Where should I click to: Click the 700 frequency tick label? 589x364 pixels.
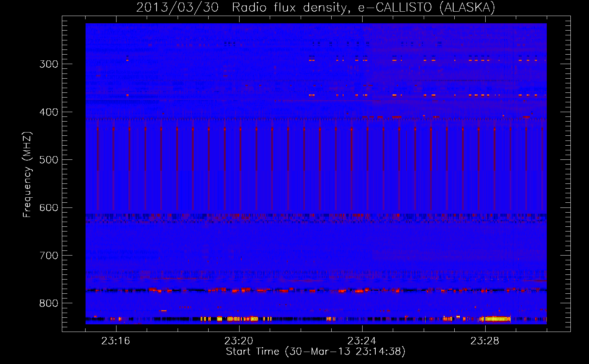[49, 256]
